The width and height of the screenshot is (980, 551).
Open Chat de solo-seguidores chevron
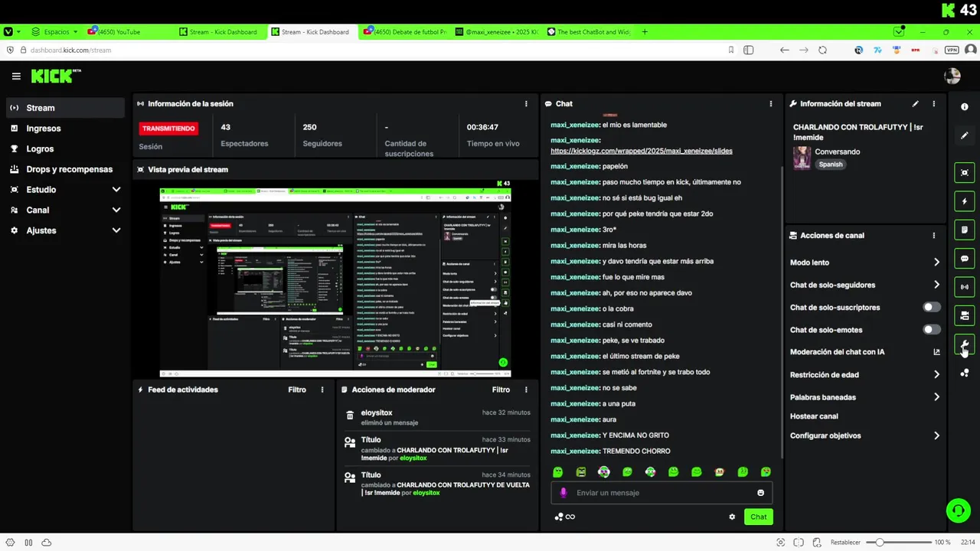936,285
